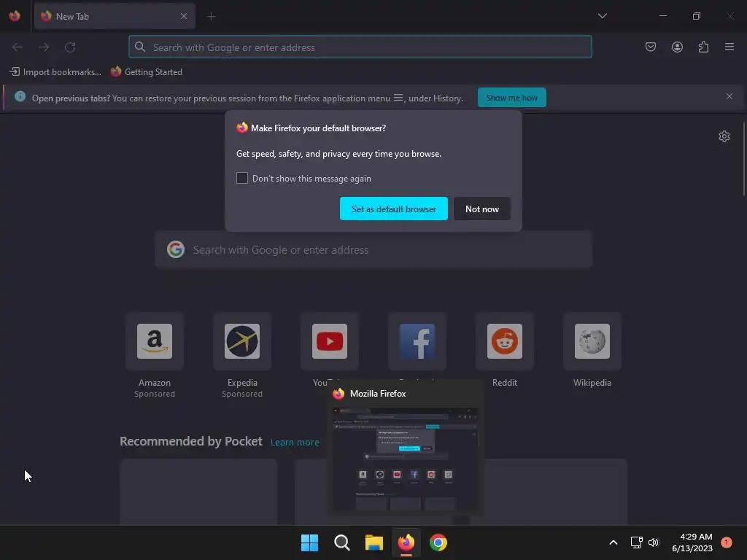Open the volume speaker tray icon
Screen dimensions: 747x560
654,542
